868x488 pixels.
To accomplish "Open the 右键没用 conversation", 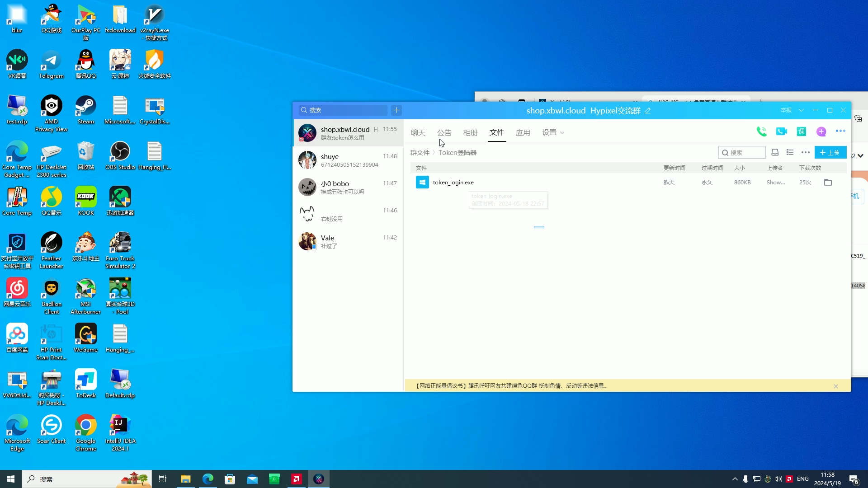I will [x=348, y=215].
